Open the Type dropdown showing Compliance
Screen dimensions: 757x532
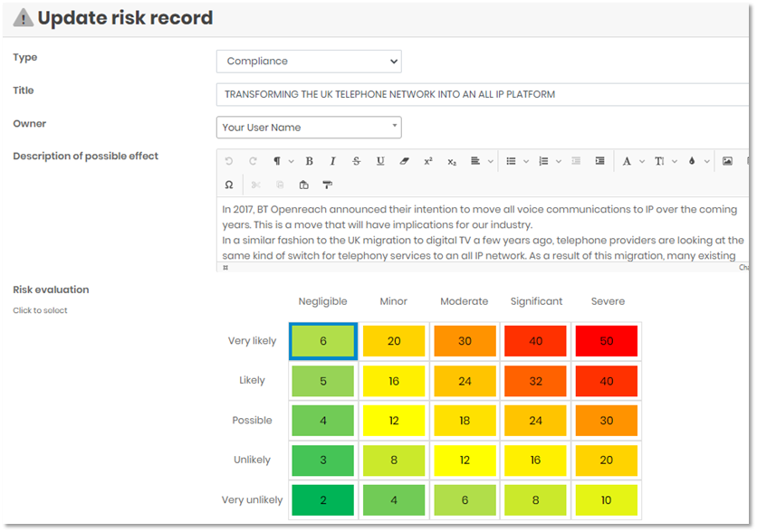coord(308,62)
